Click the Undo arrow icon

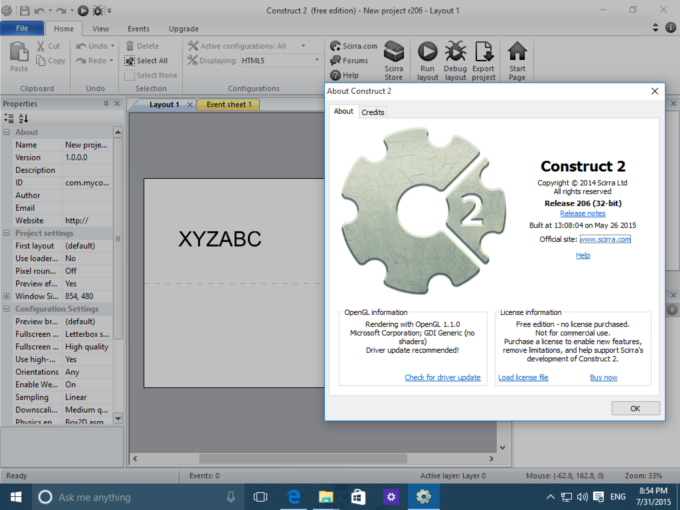[x=81, y=46]
